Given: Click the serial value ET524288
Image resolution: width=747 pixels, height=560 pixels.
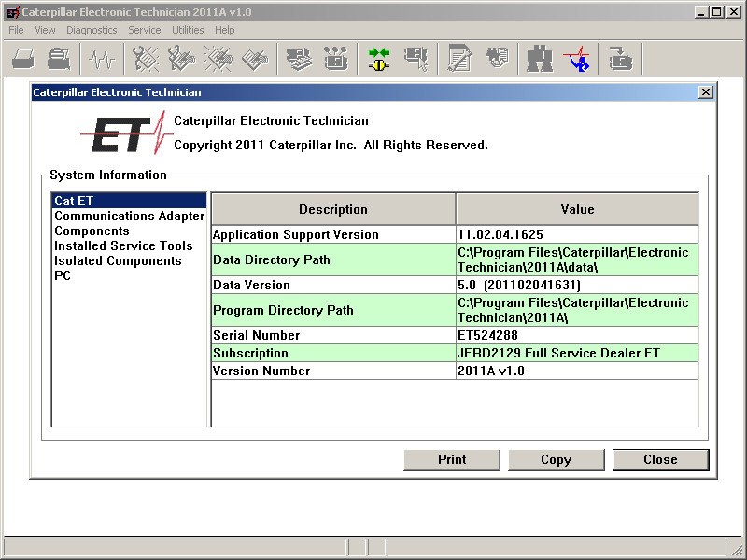Looking at the screenshot, I should coord(577,335).
